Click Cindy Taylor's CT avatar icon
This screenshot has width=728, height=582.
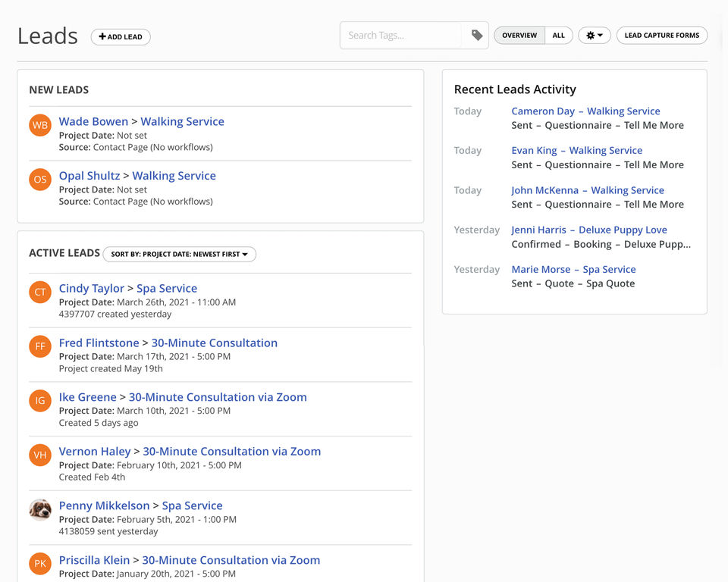pos(40,293)
